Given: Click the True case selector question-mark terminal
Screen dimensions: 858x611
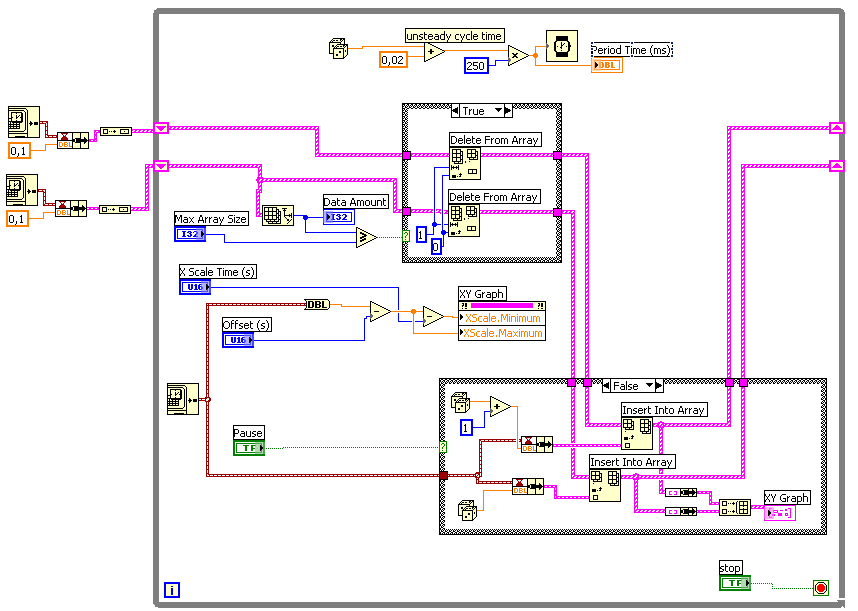Looking at the screenshot, I should click(405, 236).
